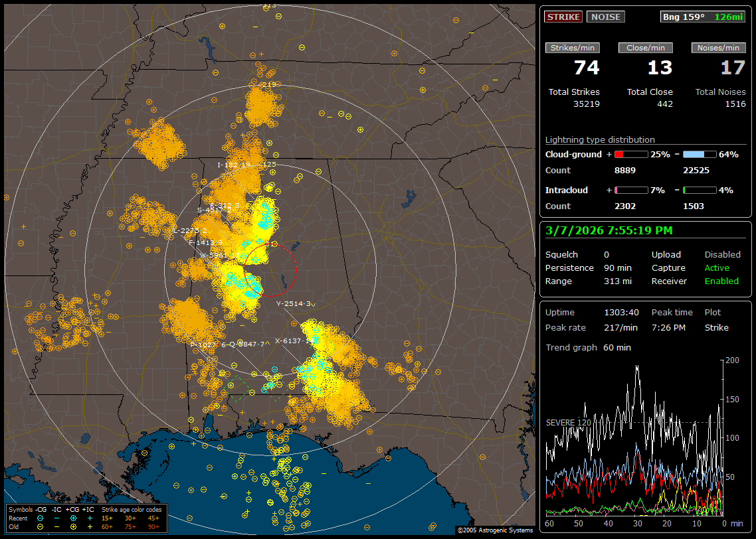Select storm cell label Y-2514-3
Screen dimensions: 756x539
click(x=294, y=303)
